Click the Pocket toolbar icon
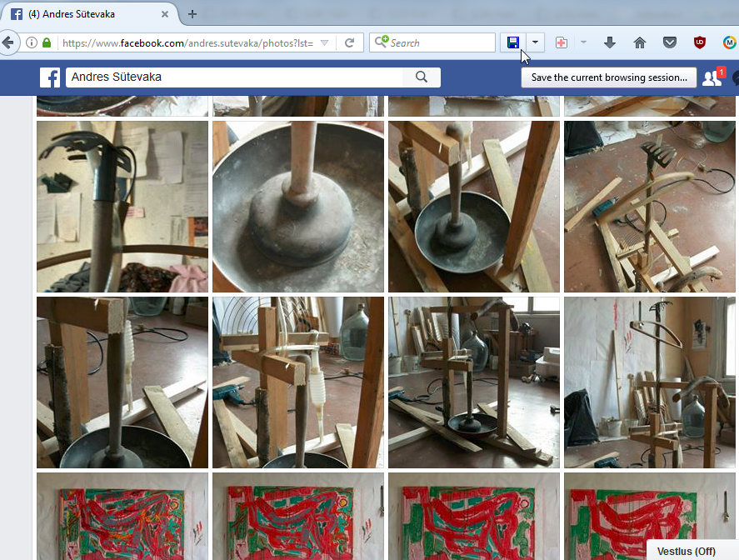 click(670, 42)
